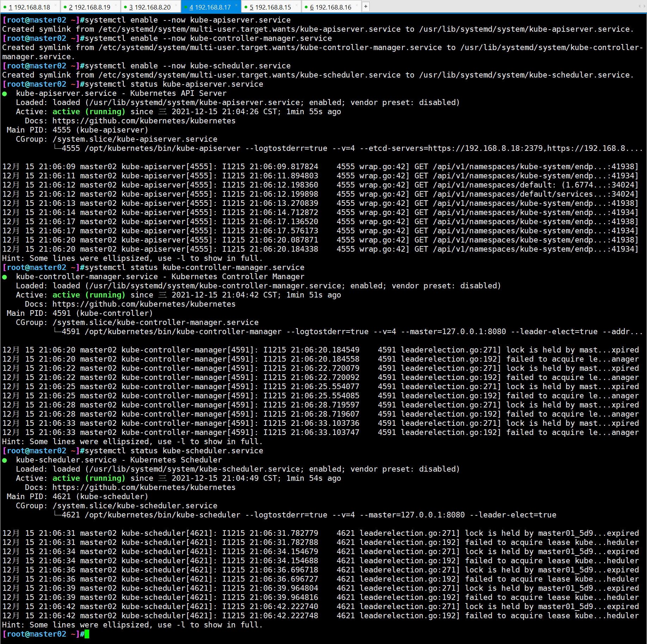The height and width of the screenshot is (644, 647).
Task: Click apiserver log line at 21:06:09.817824
Action: [320, 167]
